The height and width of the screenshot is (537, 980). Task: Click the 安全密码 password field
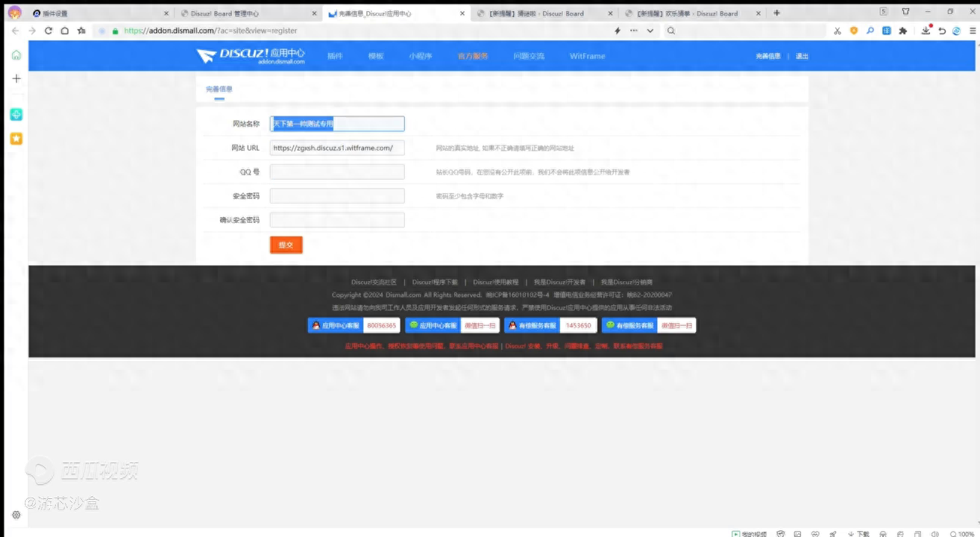point(337,196)
